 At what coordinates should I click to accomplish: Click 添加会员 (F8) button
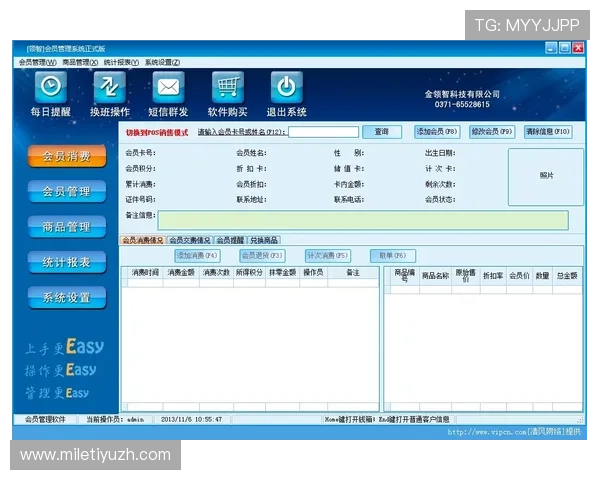pos(437,132)
